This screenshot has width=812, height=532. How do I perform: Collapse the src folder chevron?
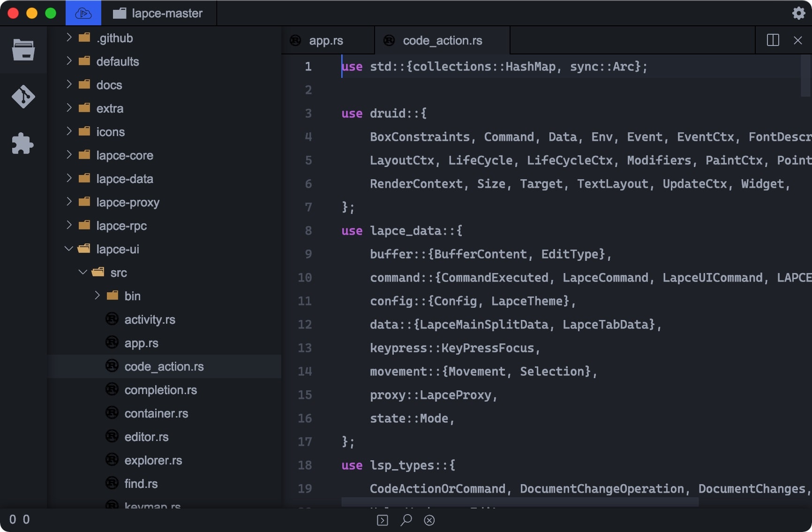coord(83,273)
